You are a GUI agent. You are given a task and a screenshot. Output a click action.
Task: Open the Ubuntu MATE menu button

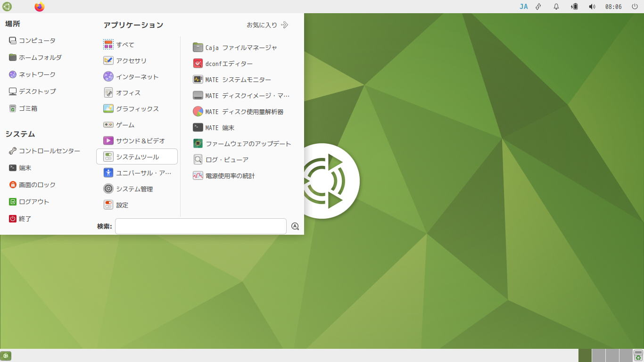[x=7, y=7]
